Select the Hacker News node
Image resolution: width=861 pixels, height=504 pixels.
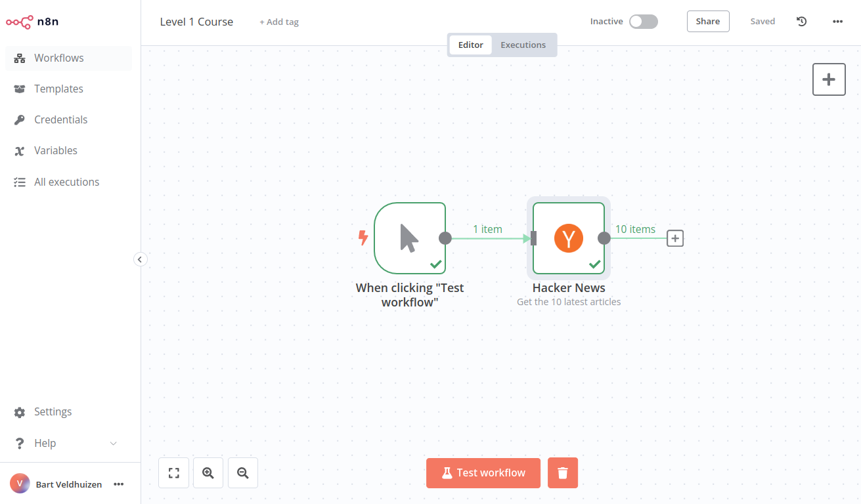[568, 238]
